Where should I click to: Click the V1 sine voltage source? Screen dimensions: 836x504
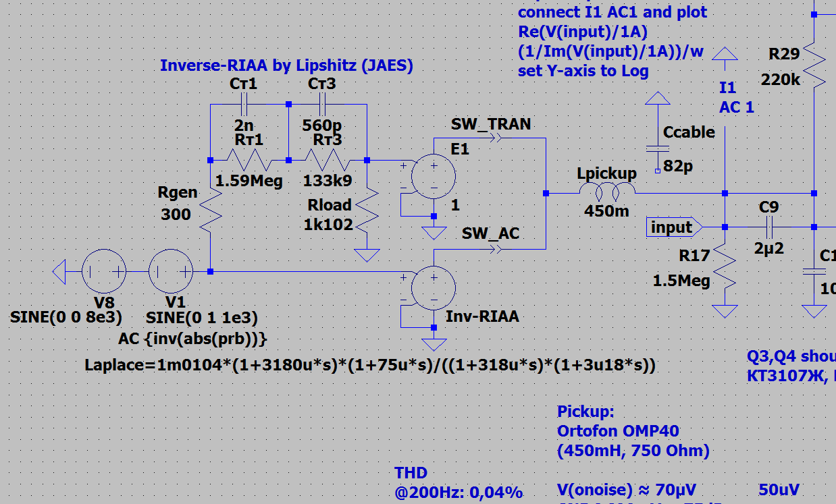tap(171, 271)
